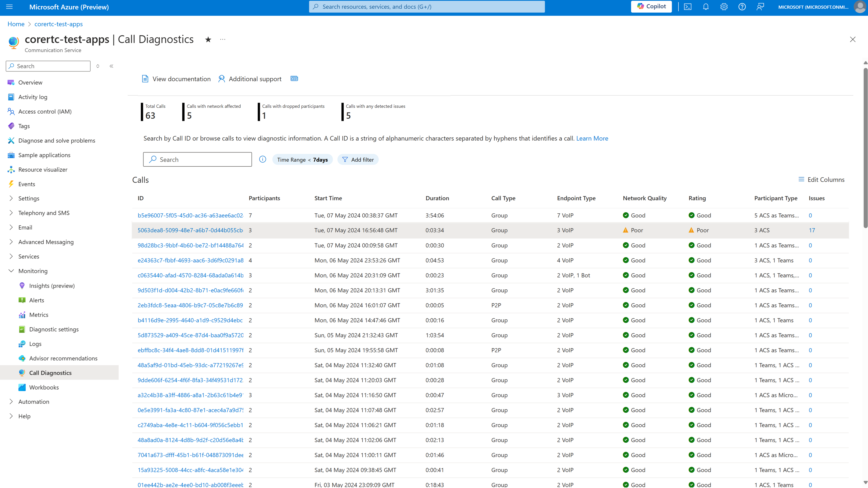This screenshot has height=488, width=868.
Task: Click the Call Diagnostics icon in sidebar
Action: pyautogui.click(x=22, y=372)
